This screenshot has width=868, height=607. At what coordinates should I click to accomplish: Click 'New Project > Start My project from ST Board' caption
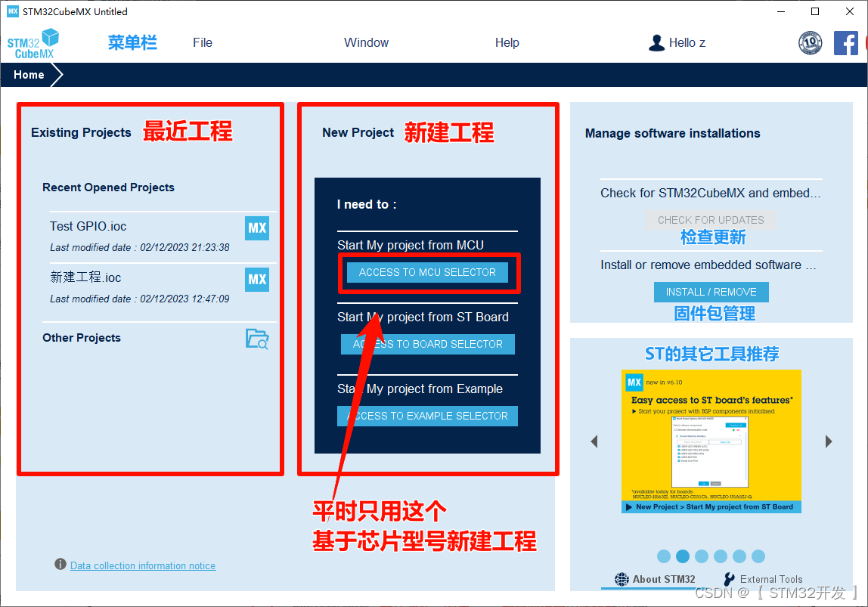(x=714, y=507)
